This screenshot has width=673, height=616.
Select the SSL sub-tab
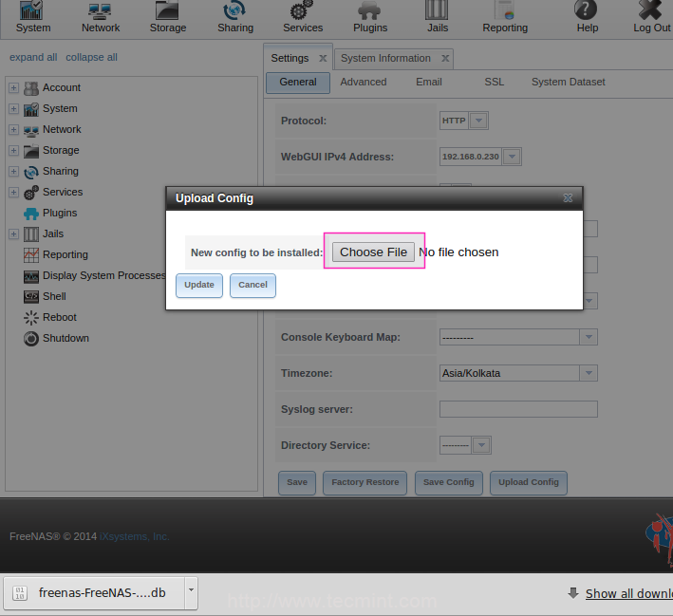point(494,82)
